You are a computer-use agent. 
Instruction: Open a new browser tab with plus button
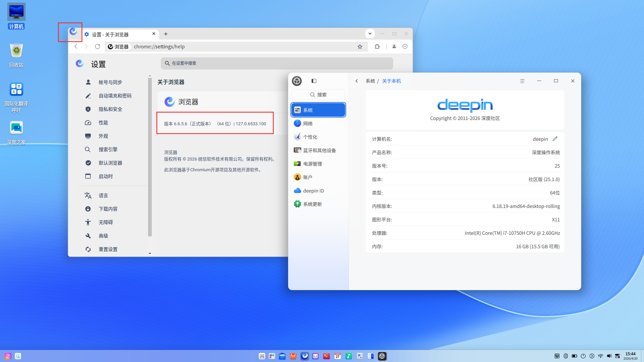tap(166, 34)
